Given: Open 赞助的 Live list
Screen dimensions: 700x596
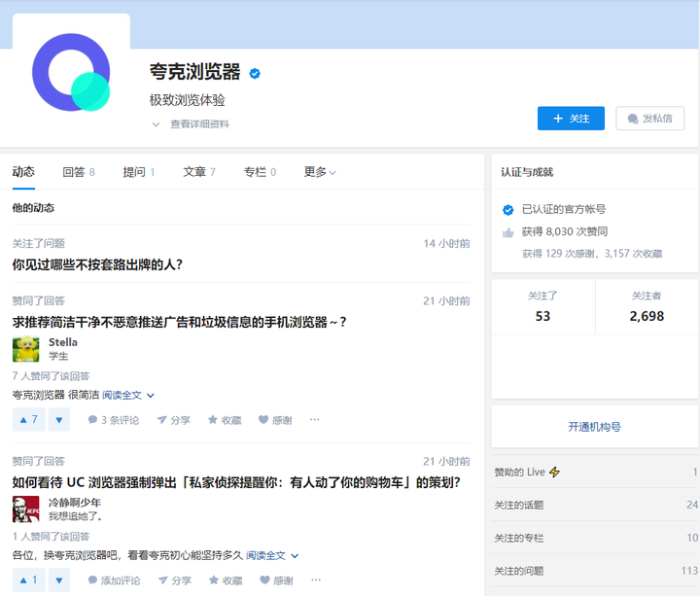Looking at the screenshot, I should (x=595, y=472).
